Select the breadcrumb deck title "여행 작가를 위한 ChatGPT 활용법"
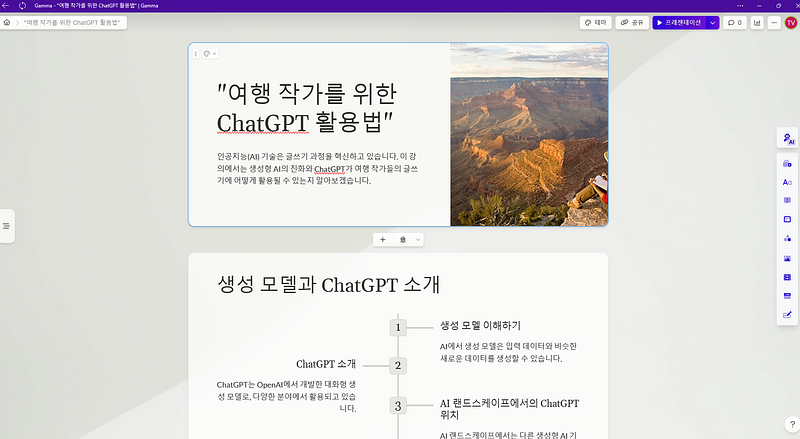The height and width of the screenshot is (439, 800). coord(72,22)
